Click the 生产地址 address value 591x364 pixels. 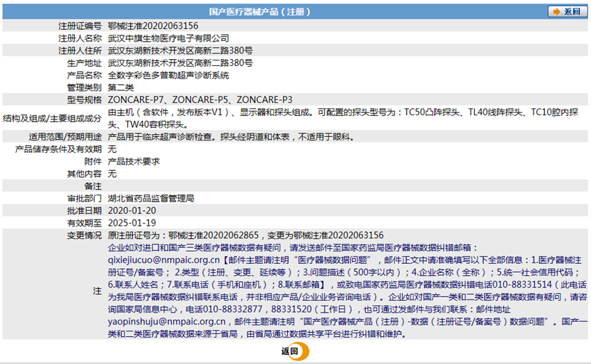click(x=180, y=63)
